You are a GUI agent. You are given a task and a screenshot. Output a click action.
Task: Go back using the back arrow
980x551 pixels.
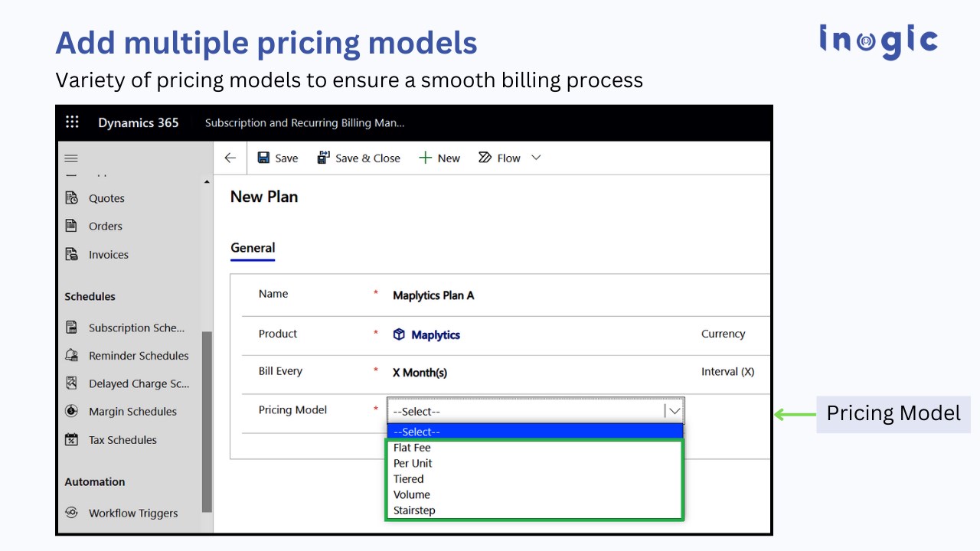(230, 158)
